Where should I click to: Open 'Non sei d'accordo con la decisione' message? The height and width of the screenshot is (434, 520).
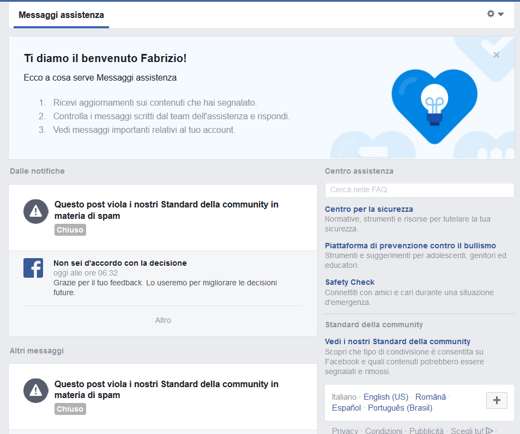coord(120,263)
